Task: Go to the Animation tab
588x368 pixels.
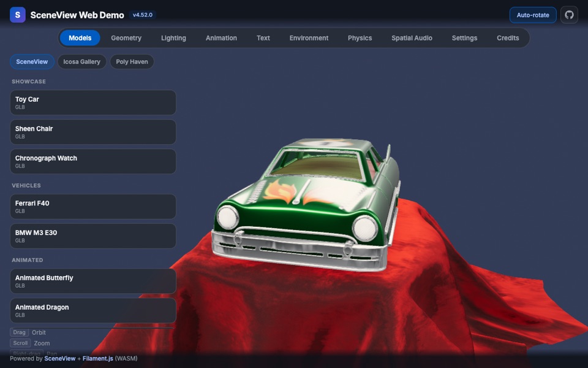Action: tap(221, 38)
